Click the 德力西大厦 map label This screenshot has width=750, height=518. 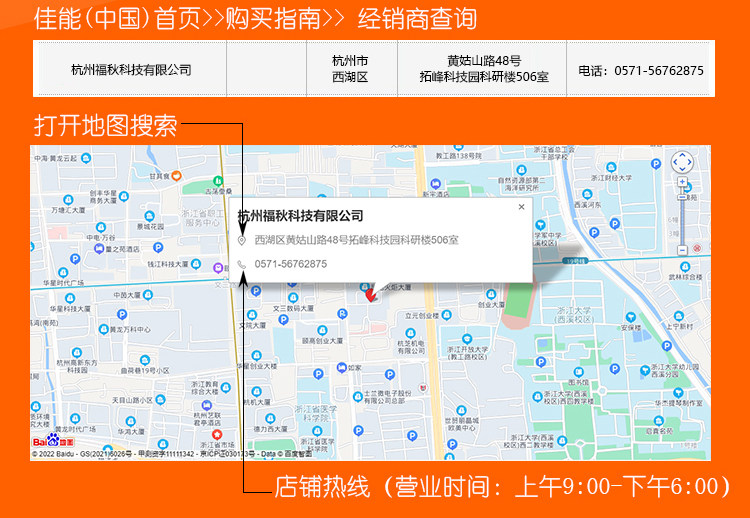[x=270, y=429]
